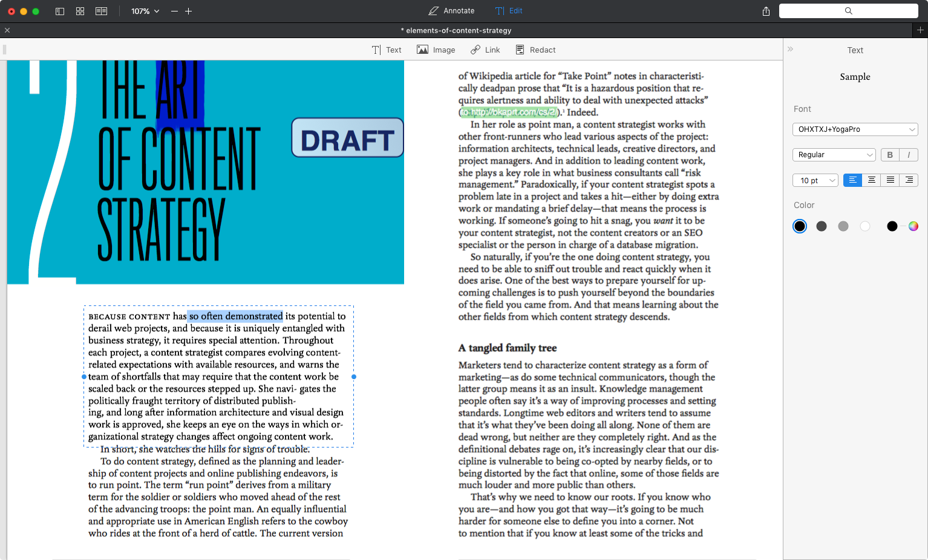This screenshot has height=560, width=928.
Task: Toggle bold text formatting
Action: pos(890,155)
